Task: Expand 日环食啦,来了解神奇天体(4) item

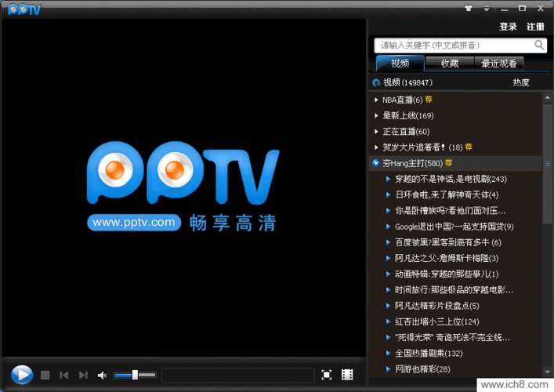Action: tap(389, 194)
